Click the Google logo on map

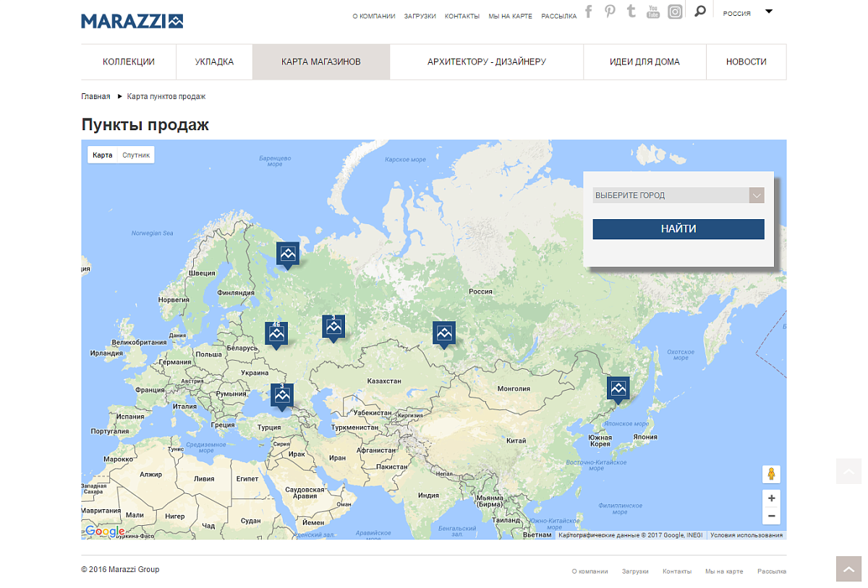[105, 532]
